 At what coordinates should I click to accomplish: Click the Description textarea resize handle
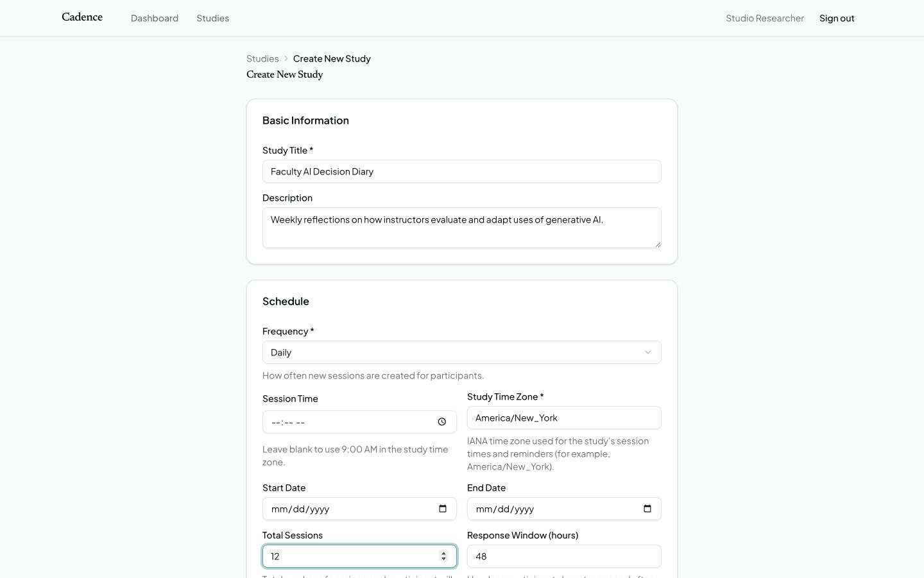point(658,244)
